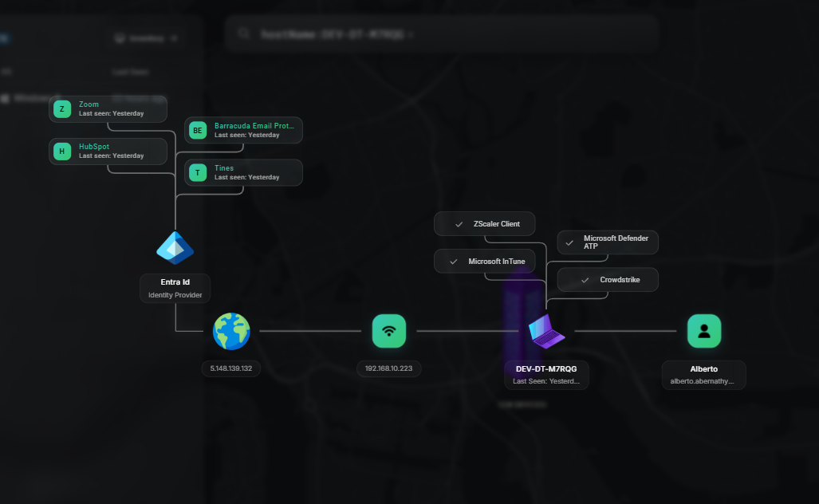Click the Microsoft Defender ATP checkmark

click(569, 242)
